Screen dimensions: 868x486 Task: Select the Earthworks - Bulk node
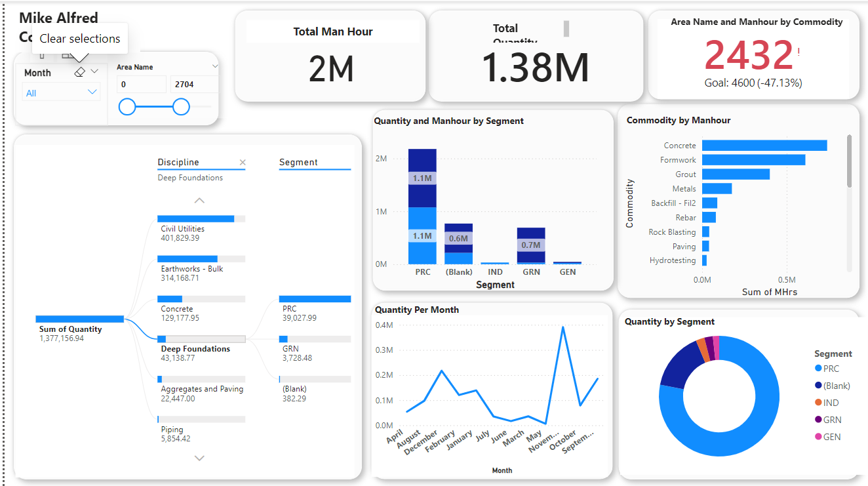pos(201,268)
